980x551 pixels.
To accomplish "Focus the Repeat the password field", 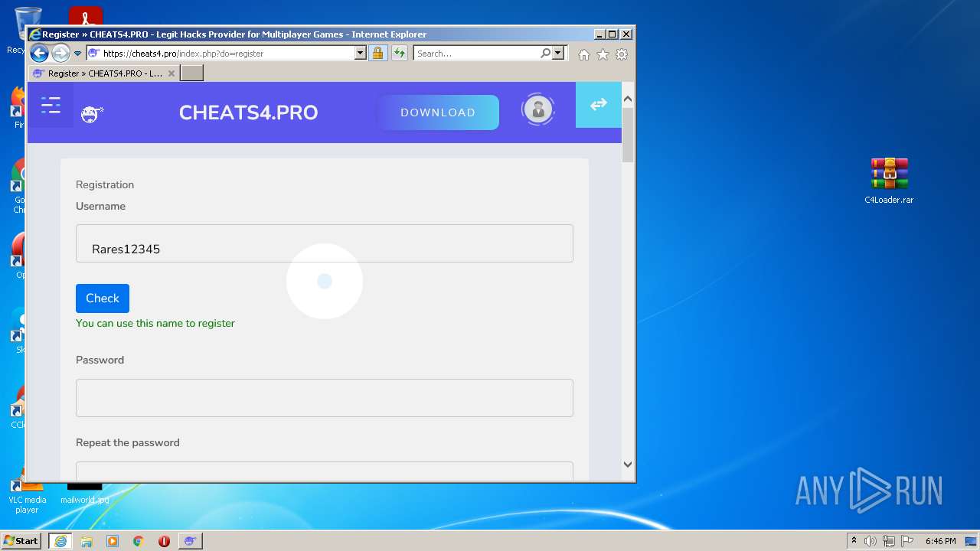I will pyautogui.click(x=325, y=471).
